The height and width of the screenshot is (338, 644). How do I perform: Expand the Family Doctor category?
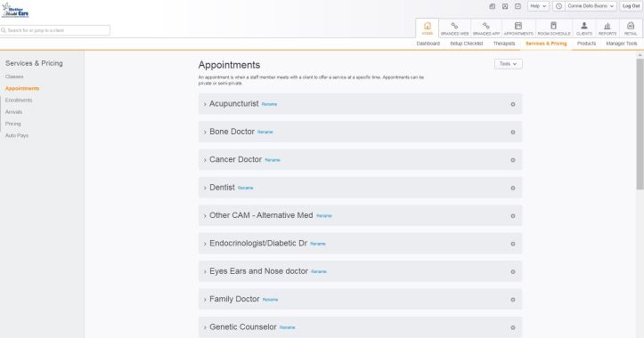click(x=205, y=300)
